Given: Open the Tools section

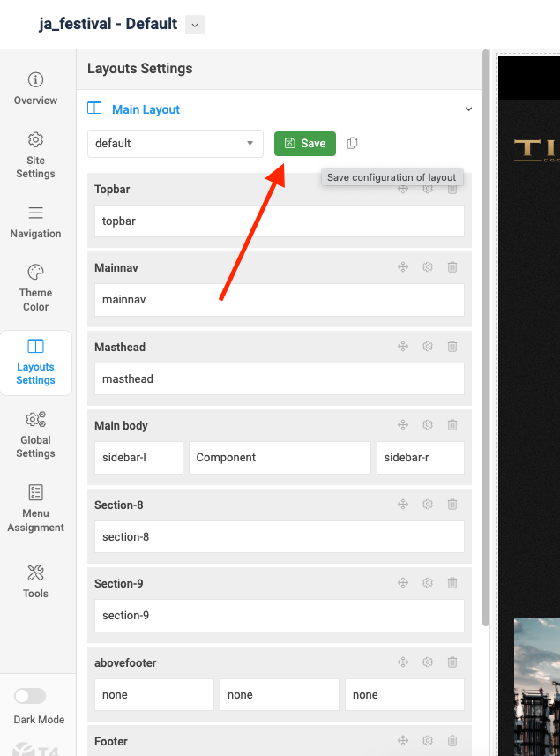Looking at the screenshot, I should 35,582.
